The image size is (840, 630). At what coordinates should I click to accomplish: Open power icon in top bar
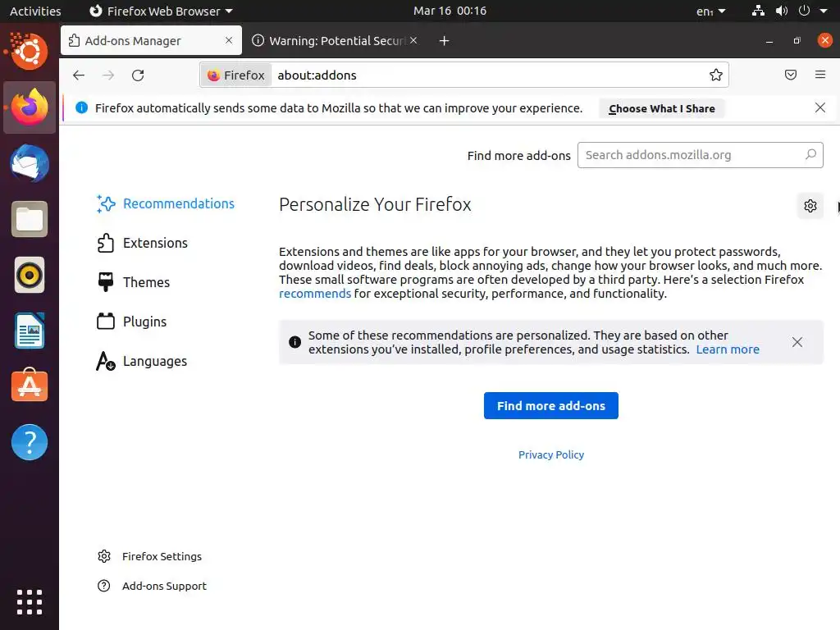pos(804,11)
